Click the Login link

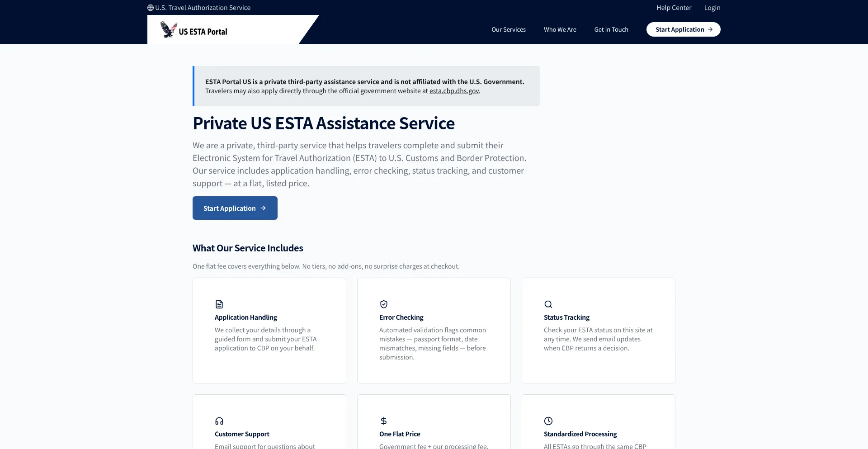coord(712,8)
